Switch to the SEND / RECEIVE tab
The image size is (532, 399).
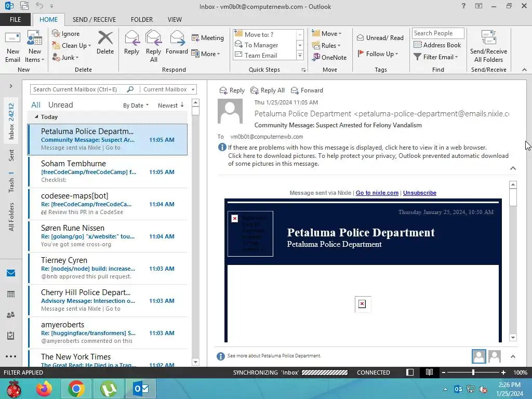point(95,20)
